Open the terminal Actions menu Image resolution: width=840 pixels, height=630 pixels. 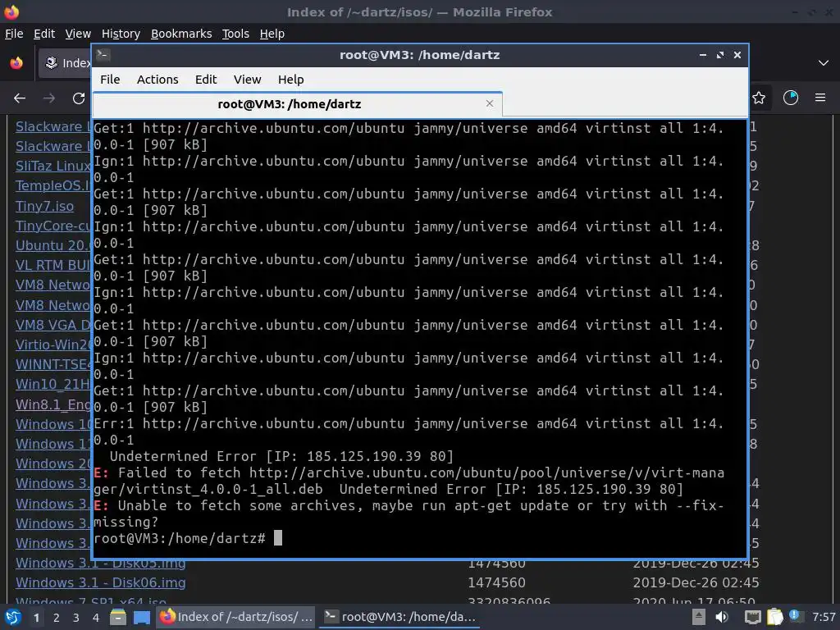pyautogui.click(x=157, y=80)
